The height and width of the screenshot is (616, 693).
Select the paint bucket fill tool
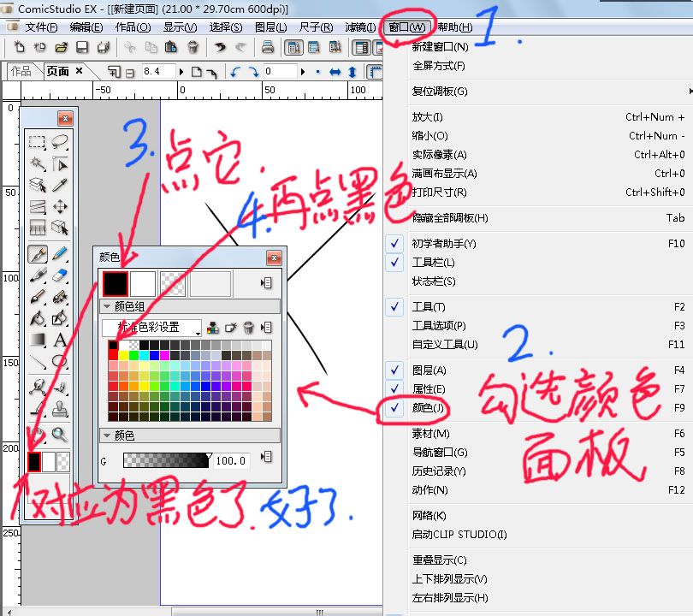37,318
